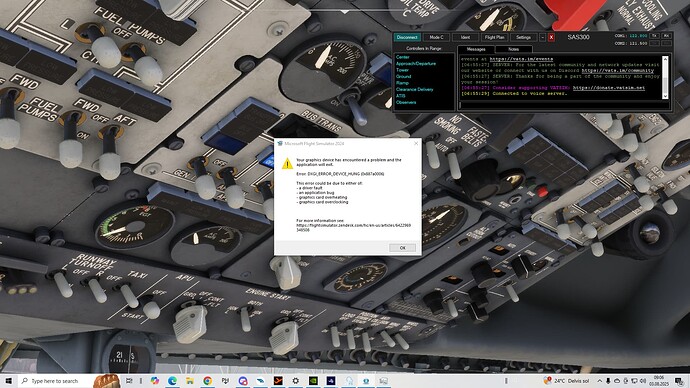The image size is (690, 388).
Task: Open the vats.im/community Discord link
Action: click(618, 70)
